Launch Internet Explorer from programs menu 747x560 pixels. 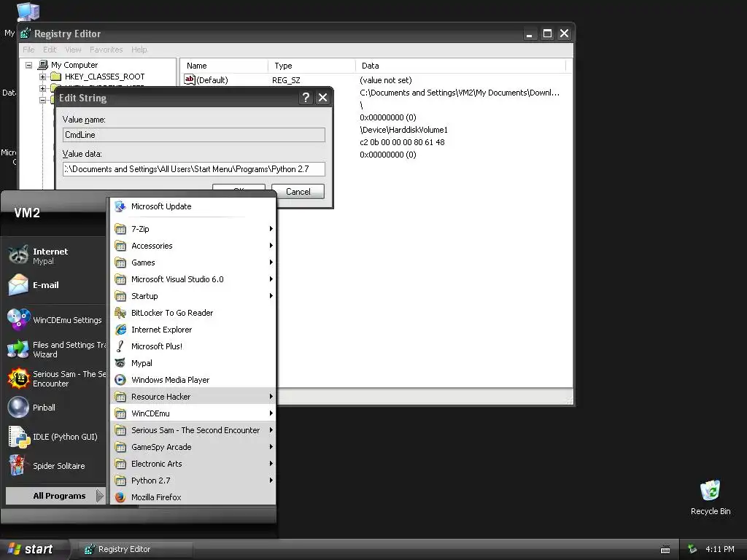[x=193, y=330]
